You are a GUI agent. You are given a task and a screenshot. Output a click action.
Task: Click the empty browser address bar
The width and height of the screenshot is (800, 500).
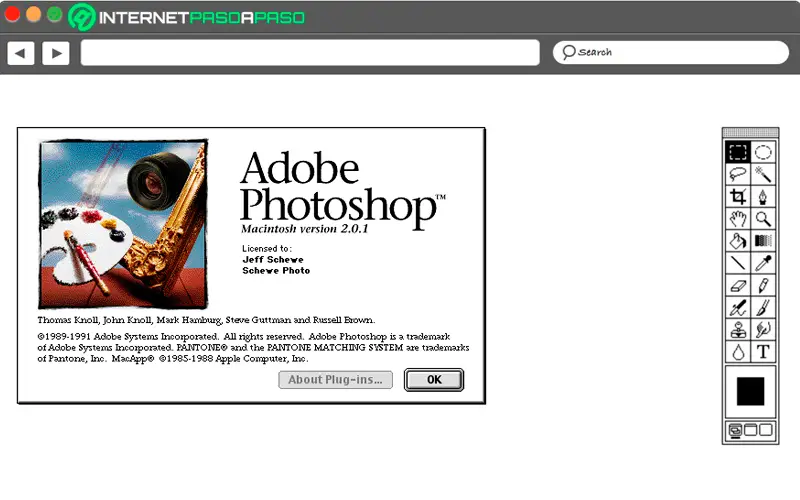tap(310, 53)
